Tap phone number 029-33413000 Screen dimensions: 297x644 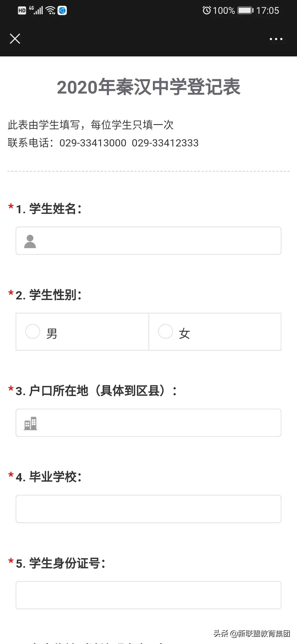point(93,143)
